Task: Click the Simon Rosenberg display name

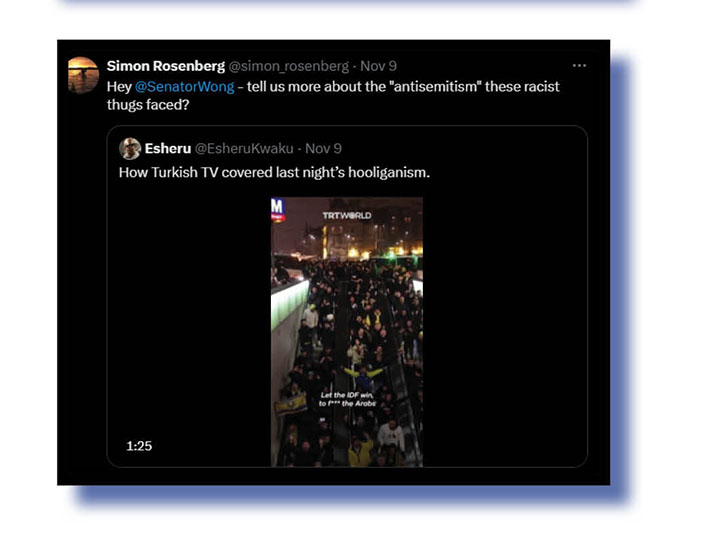Action: pos(165,66)
